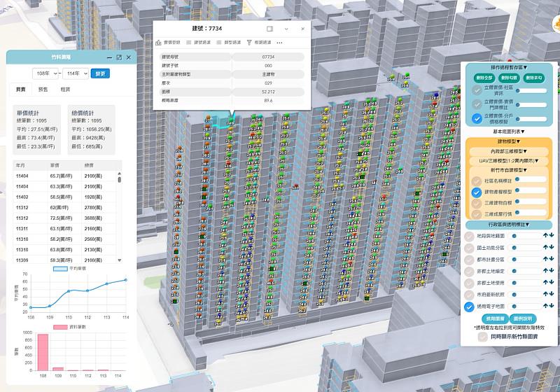This screenshot has width=560, height=392.
Task: Click the dock panel icon in building popup
Action: pyautogui.click(x=270, y=29)
